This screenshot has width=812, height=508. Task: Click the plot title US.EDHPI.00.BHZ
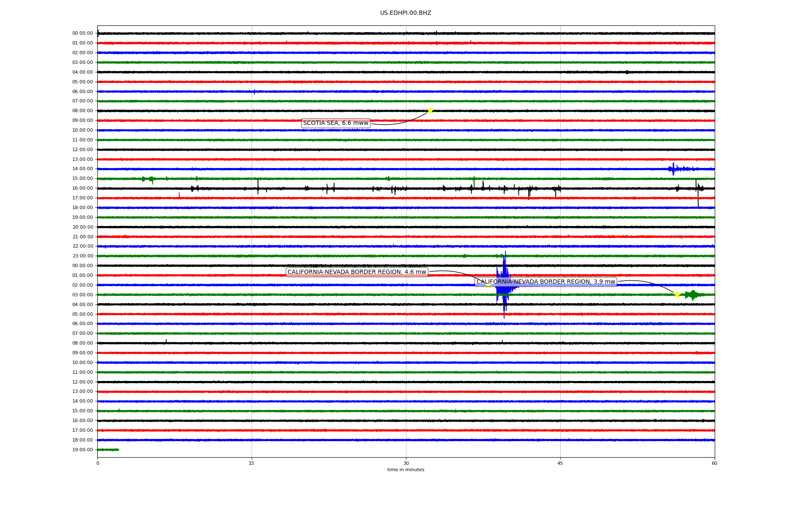click(406, 13)
